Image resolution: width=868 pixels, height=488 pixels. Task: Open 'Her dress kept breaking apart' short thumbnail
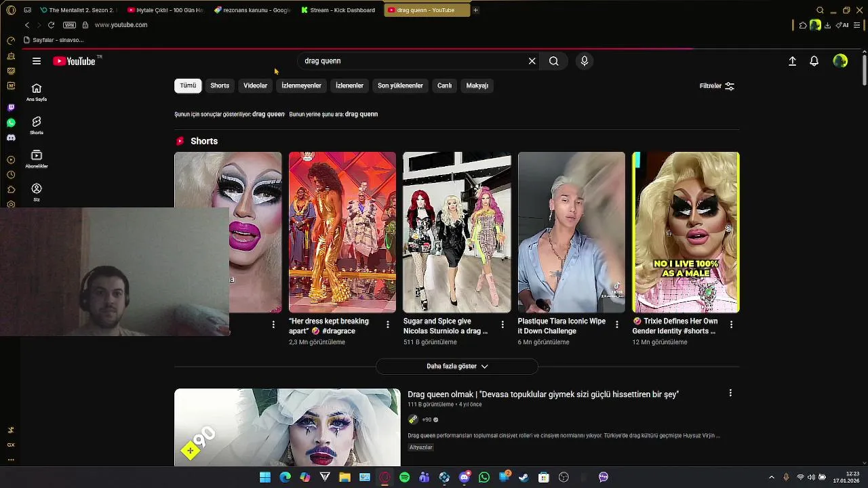tap(342, 232)
